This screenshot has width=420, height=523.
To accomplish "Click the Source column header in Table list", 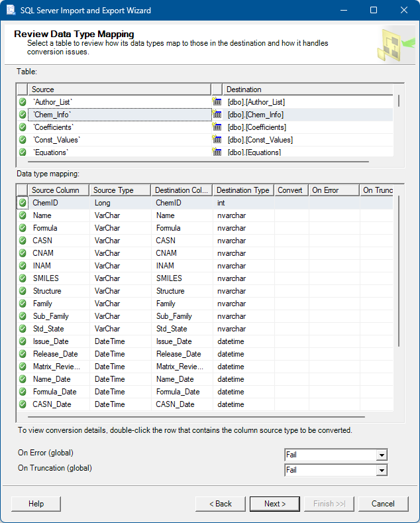I will (x=119, y=89).
